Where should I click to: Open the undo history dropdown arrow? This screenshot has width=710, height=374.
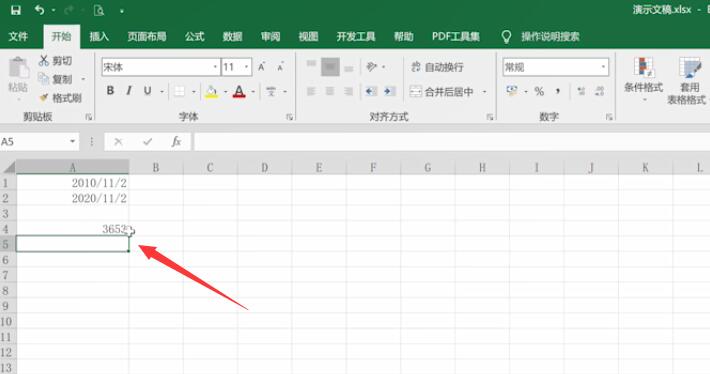tap(53, 10)
